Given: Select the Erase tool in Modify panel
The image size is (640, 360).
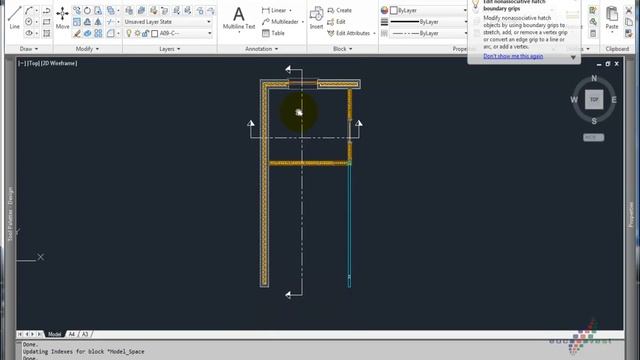Looking at the screenshot, I should (77, 33).
